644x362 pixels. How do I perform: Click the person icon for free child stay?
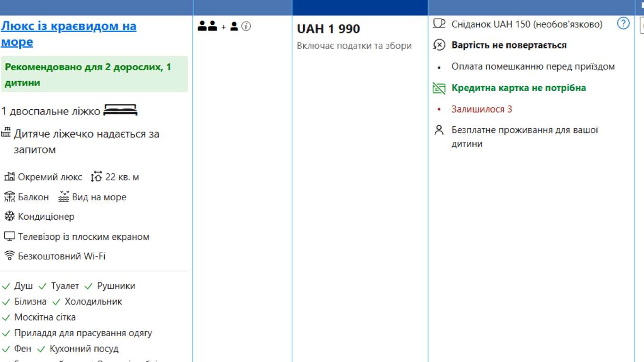(x=439, y=131)
